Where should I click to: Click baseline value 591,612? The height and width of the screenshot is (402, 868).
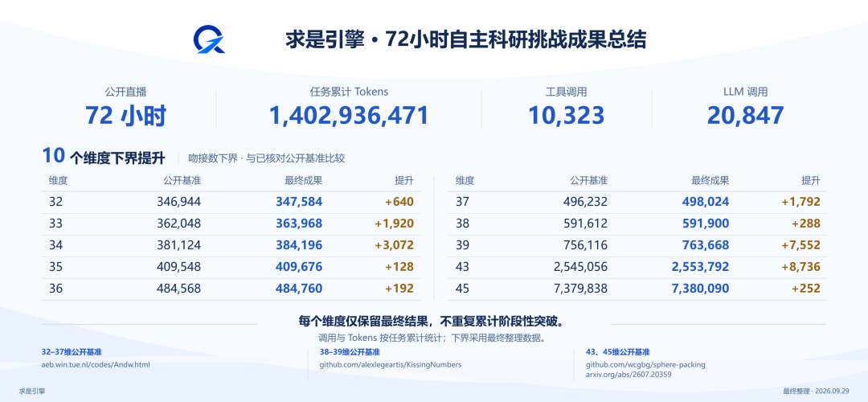tap(586, 224)
